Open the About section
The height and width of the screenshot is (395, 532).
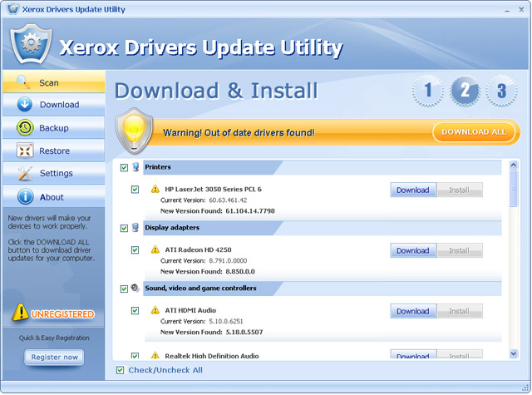54,196
